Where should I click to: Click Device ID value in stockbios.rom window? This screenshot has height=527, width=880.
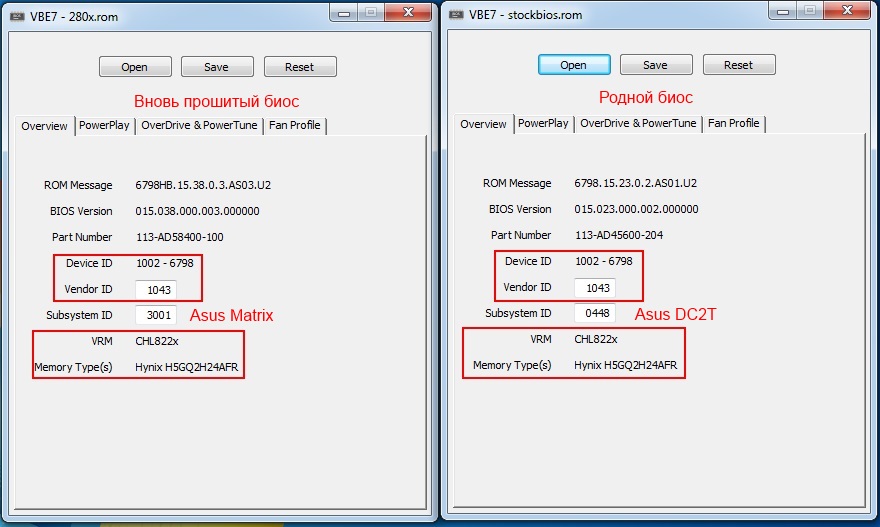[604, 260]
